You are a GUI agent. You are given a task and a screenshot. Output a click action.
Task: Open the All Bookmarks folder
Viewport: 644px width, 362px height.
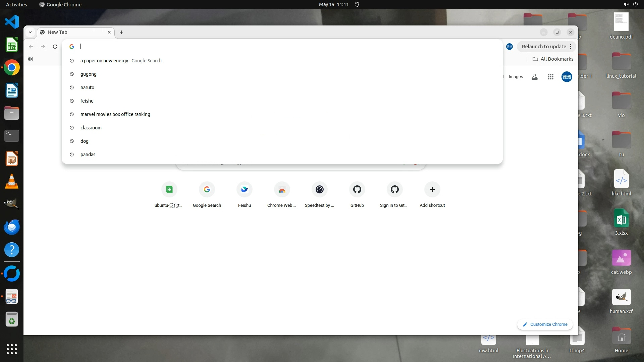(553, 59)
